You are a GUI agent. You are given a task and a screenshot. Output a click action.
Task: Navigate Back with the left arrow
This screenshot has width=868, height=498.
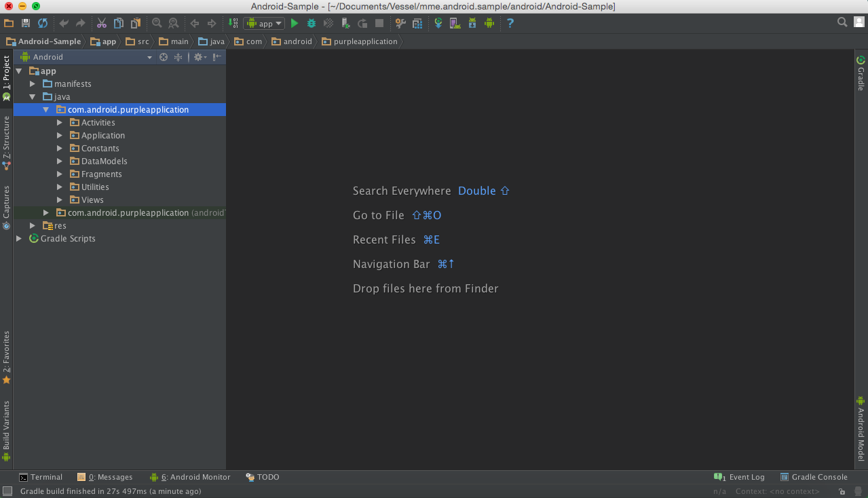click(195, 23)
